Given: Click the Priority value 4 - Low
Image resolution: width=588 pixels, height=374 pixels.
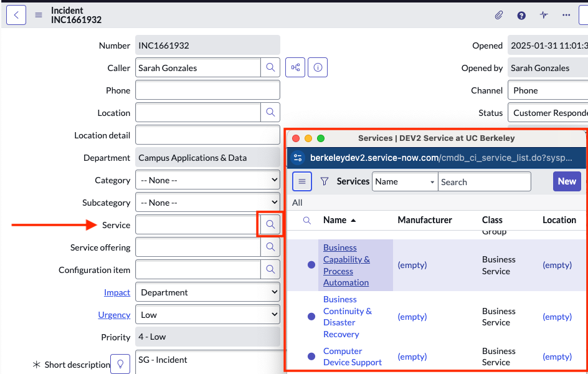Looking at the screenshot, I should pyautogui.click(x=208, y=337).
